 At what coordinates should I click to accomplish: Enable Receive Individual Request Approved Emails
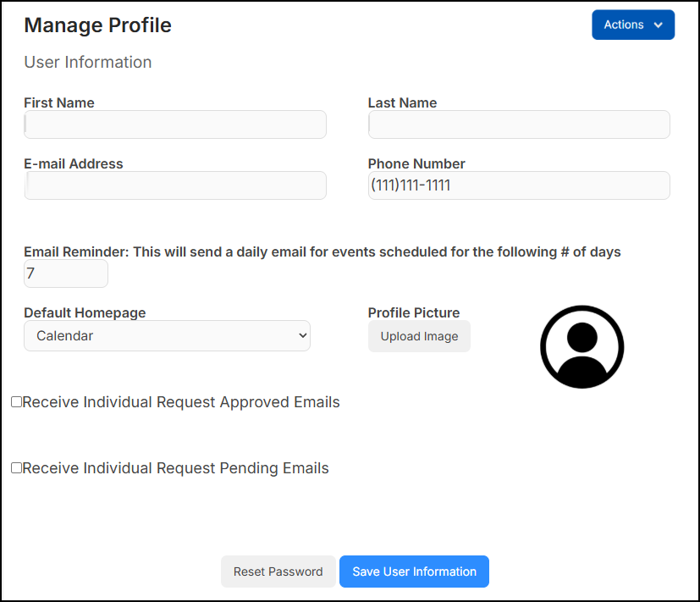point(17,402)
